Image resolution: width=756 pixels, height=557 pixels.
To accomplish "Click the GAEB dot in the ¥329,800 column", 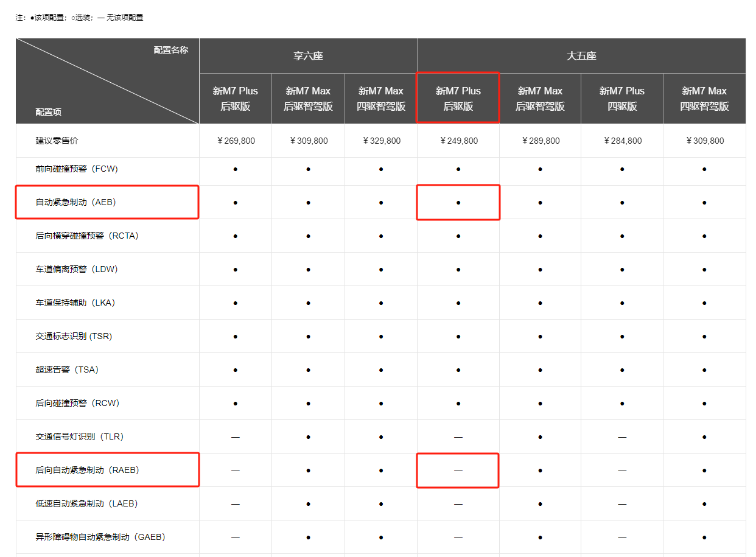I will (x=381, y=538).
